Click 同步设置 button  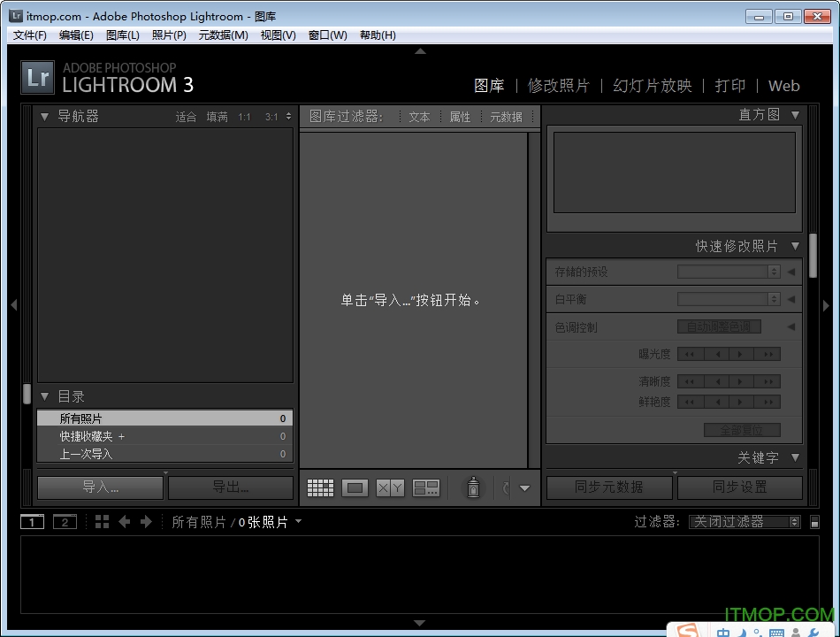click(740, 487)
